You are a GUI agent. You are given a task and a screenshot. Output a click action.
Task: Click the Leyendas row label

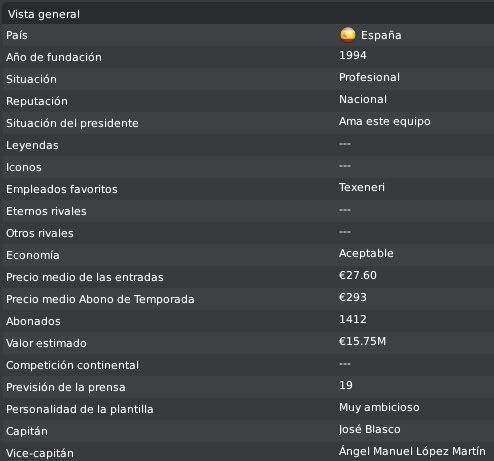click(32, 145)
